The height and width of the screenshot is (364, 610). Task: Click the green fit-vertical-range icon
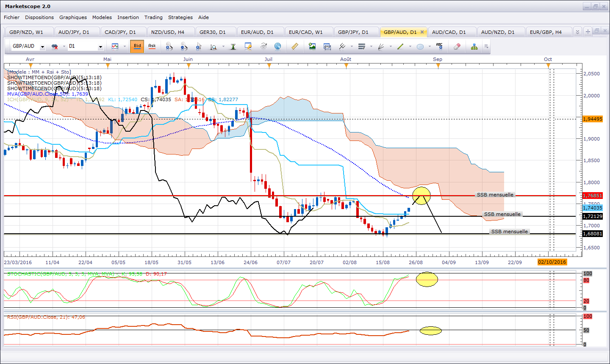coord(233,46)
